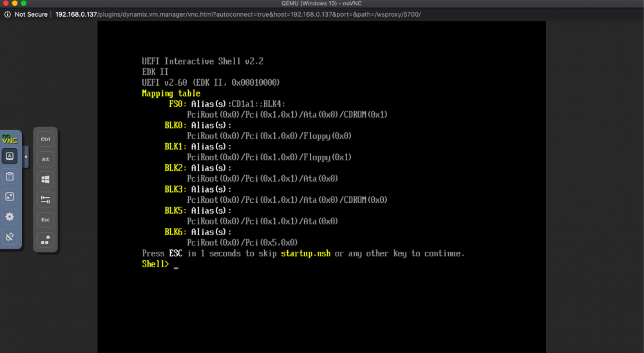This screenshot has width=644, height=353.
Task: Click the Mapping table heading
Action: [171, 93]
